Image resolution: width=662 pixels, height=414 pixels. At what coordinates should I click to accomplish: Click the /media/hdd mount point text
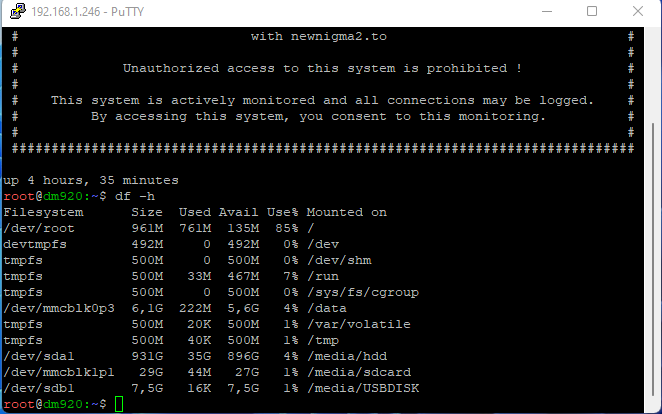[x=346, y=356]
